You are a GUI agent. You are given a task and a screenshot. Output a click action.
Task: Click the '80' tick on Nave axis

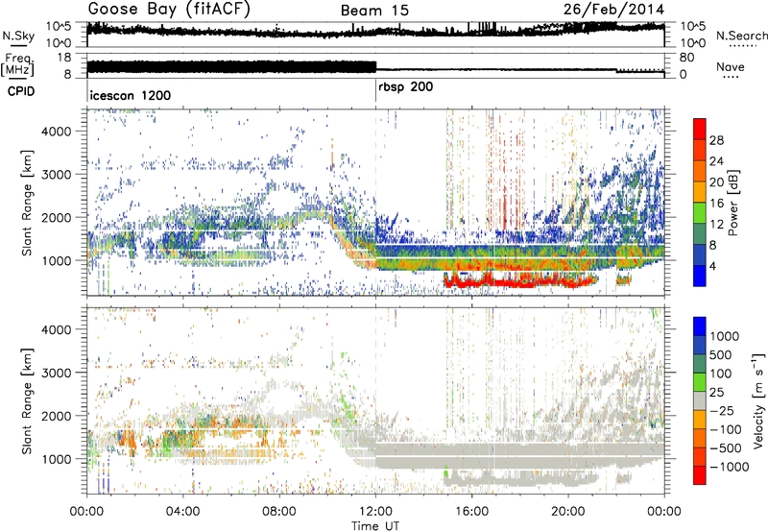pyautogui.click(x=686, y=58)
